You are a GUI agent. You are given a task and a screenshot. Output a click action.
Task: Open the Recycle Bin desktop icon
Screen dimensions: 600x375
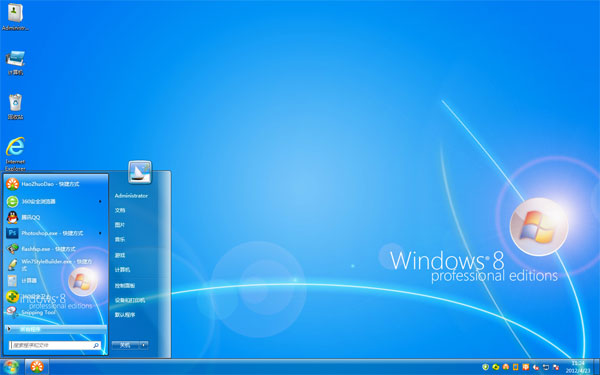click(x=15, y=107)
